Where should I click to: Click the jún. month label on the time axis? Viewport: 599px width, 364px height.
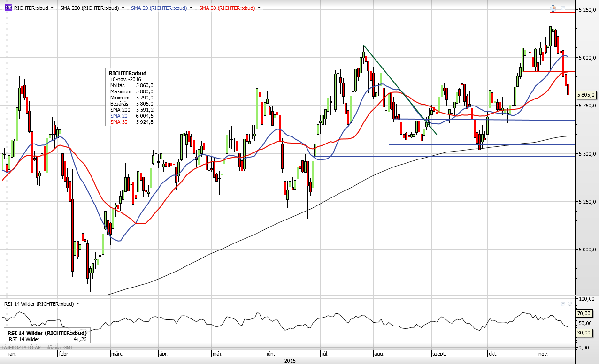[x=270, y=354]
